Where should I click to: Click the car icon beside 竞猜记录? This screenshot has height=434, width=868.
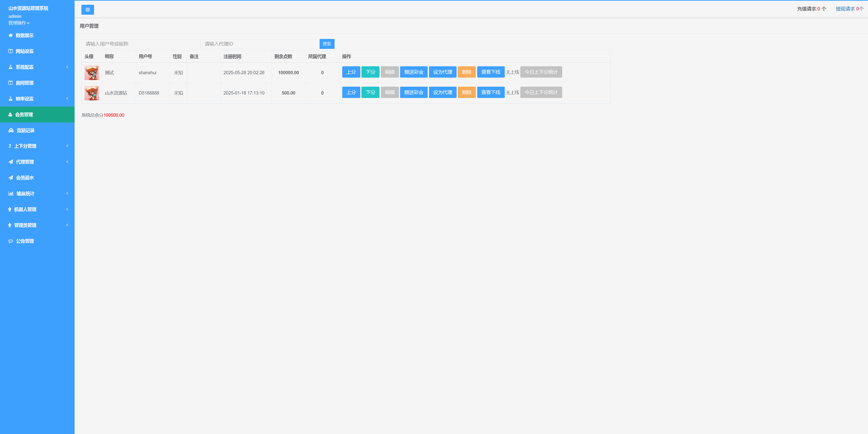[x=11, y=131]
